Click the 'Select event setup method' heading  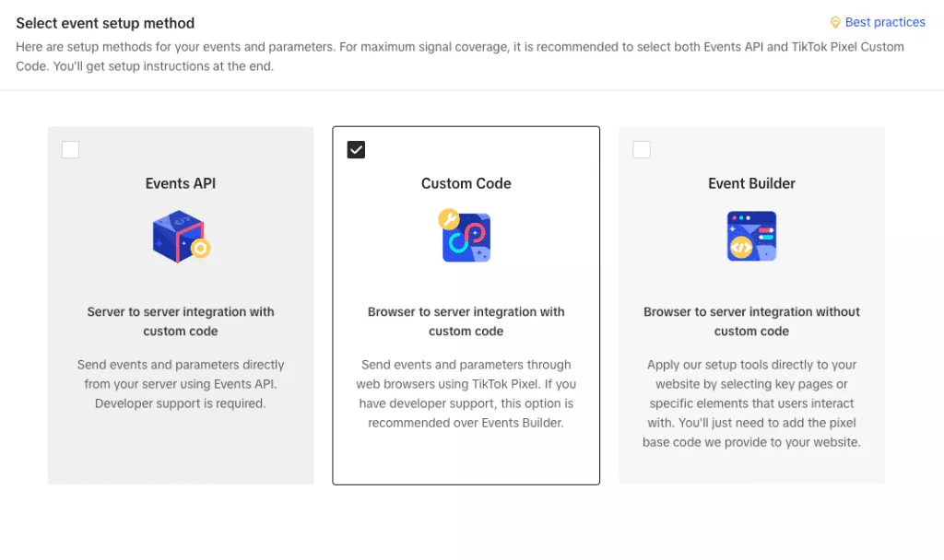pyautogui.click(x=105, y=23)
